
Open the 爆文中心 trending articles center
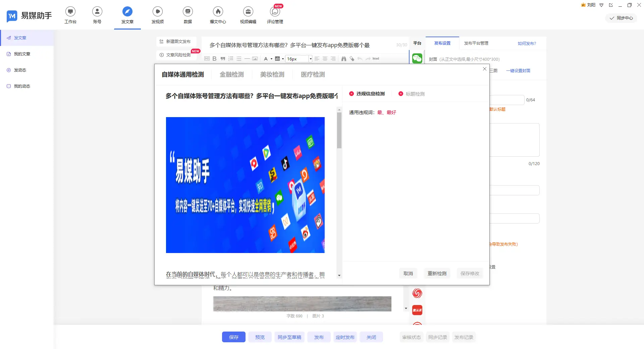pyautogui.click(x=218, y=15)
